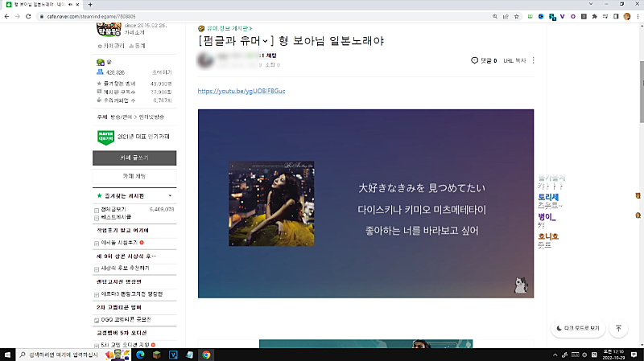Image resolution: width=644 pixels, height=361 pixels.
Task: Bookmark this page with the star icon
Action: pos(517,16)
